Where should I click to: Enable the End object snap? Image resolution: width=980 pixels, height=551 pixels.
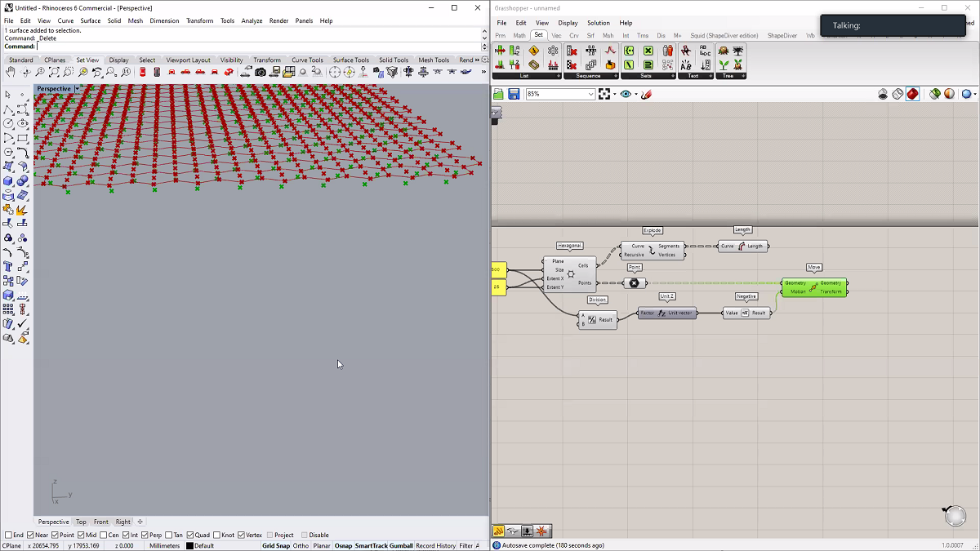(8, 535)
